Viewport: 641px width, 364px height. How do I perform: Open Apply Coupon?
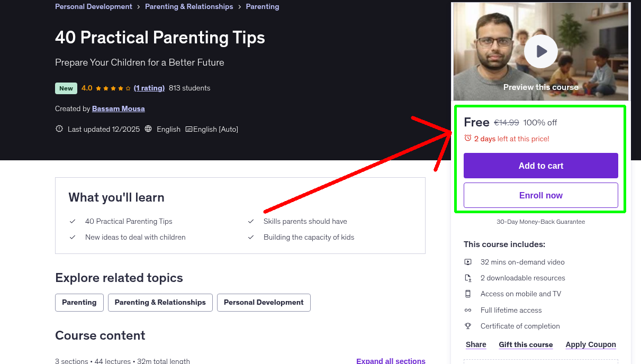[x=590, y=344]
